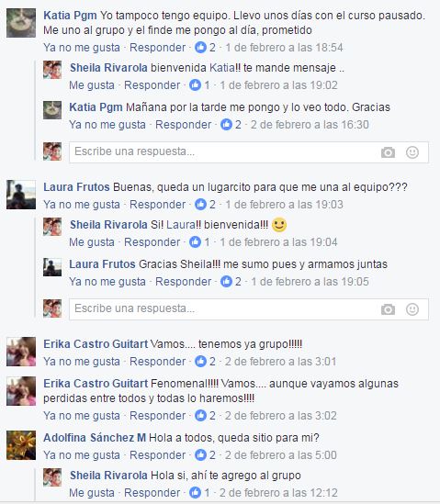Screen dimensions: 440x504
Task: Click camera icon in first reply box
Action: point(388,152)
